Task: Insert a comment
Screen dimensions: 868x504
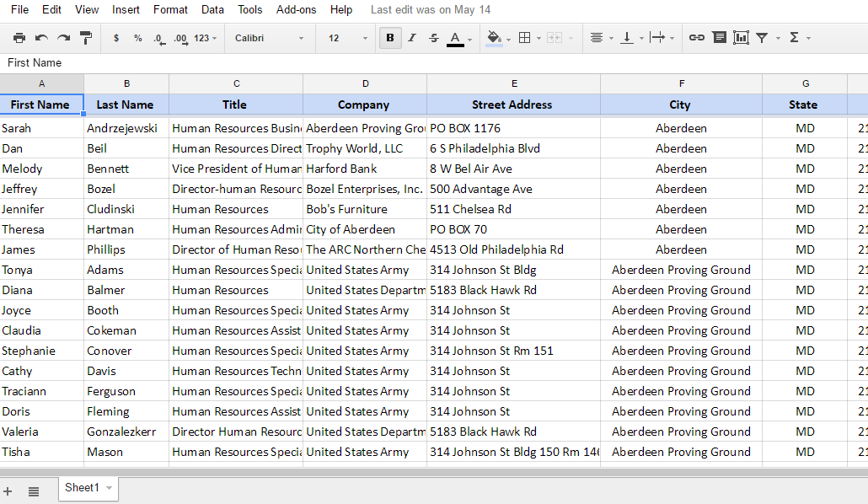Action: 719,38
